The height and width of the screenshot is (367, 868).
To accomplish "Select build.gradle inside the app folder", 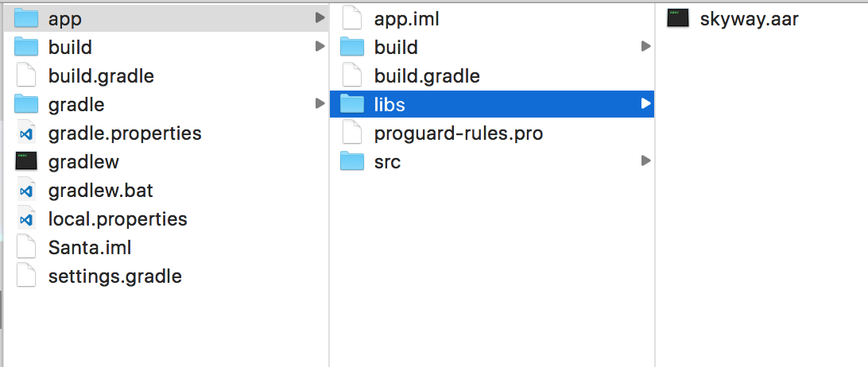I will 427,75.
